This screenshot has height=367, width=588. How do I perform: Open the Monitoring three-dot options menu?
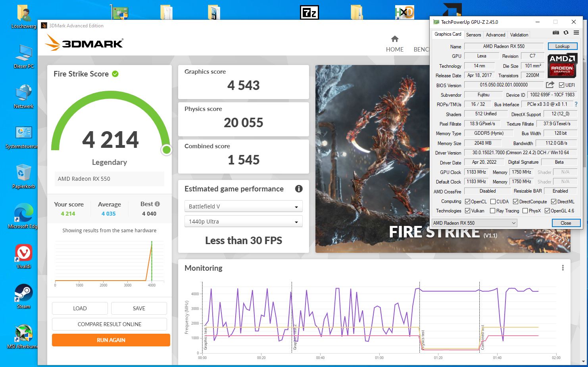[x=563, y=268]
